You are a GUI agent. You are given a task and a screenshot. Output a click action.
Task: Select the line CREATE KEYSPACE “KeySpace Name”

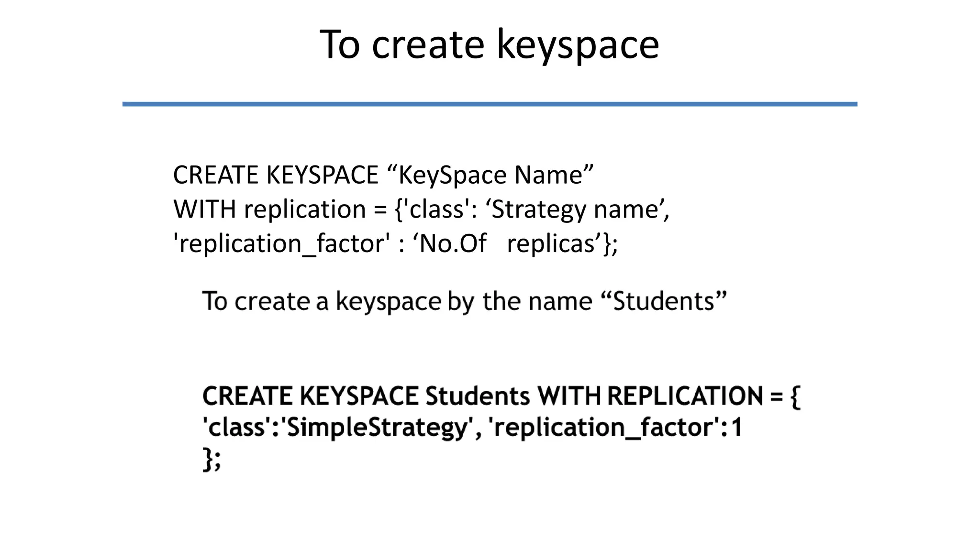click(383, 175)
